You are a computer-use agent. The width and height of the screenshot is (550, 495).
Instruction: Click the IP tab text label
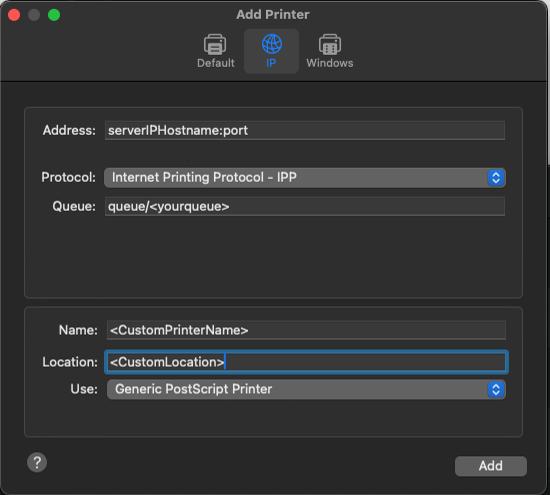point(271,63)
